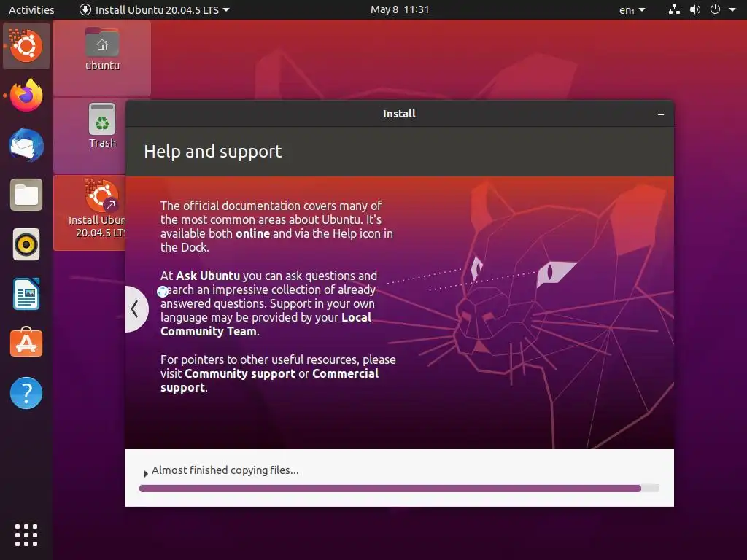Open the May 8 11:31 clock menu

(400, 9)
